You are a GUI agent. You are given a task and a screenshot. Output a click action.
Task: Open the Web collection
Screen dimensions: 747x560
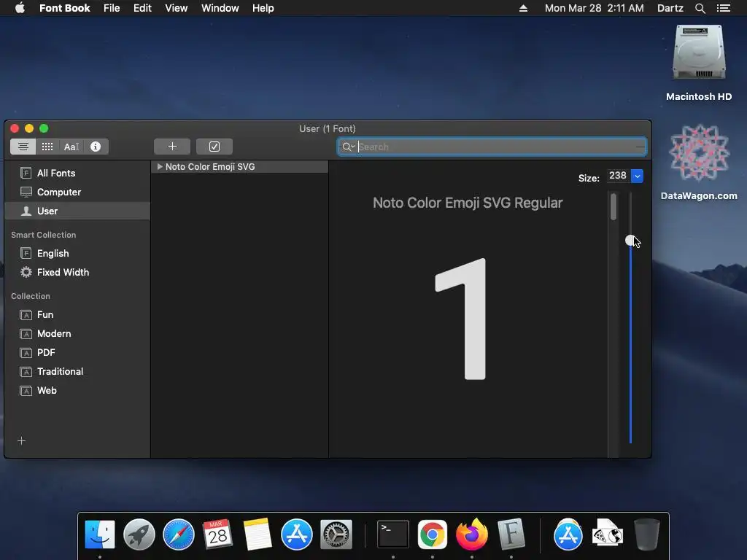(x=77, y=391)
